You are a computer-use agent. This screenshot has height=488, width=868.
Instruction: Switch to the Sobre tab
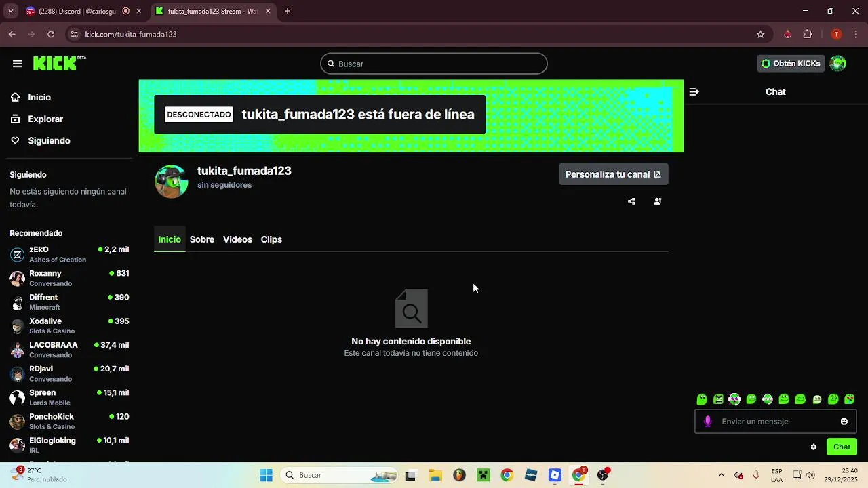point(202,239)
